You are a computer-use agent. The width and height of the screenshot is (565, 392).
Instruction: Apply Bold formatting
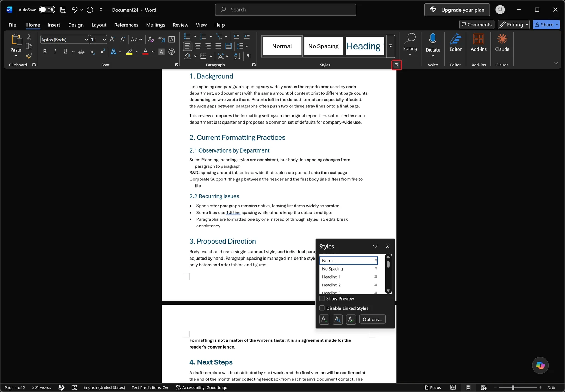[45, 52]
